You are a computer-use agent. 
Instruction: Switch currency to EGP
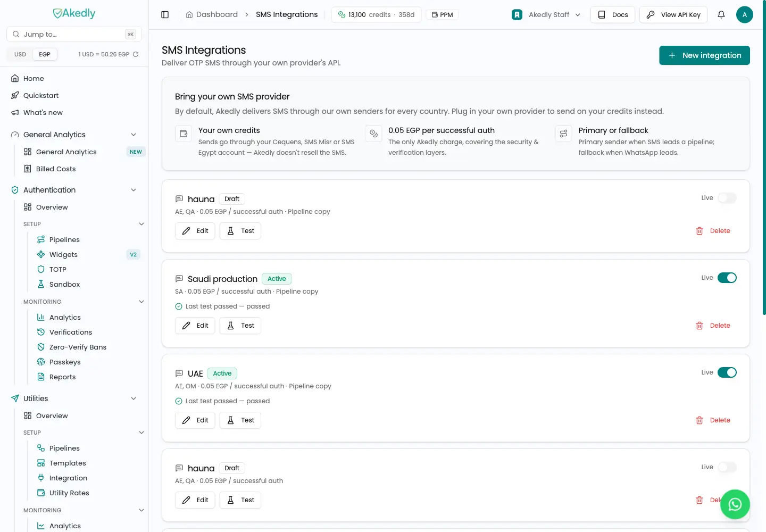45,54
